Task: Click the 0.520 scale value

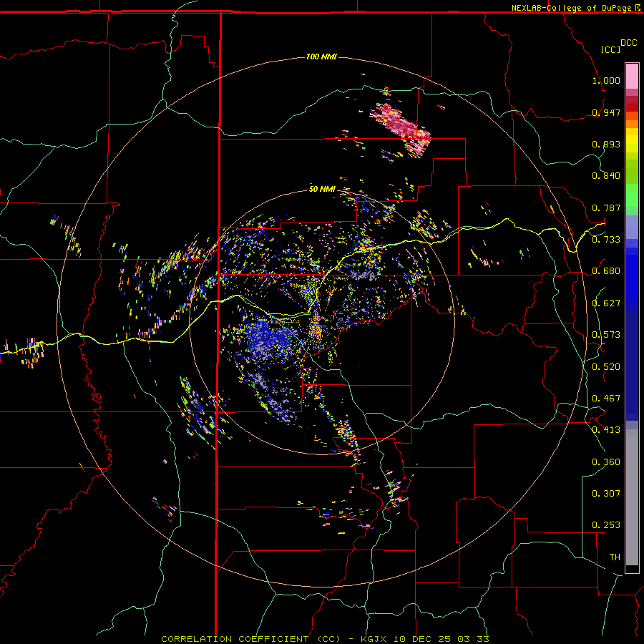Action: (606, 366)
